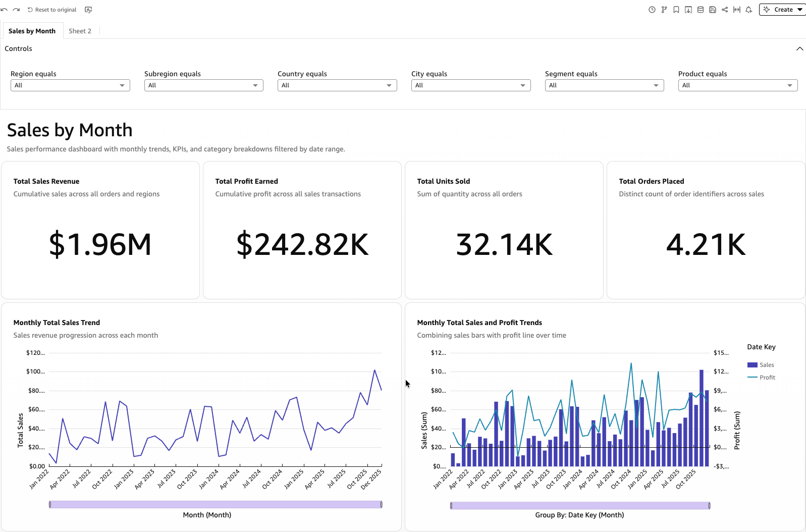Click the Date Key legend title
Screen dimensions: 806x532
(761, 347)
